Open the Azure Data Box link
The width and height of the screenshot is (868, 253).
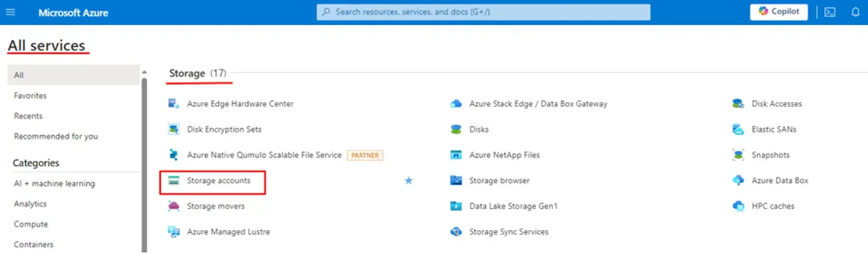780,180
